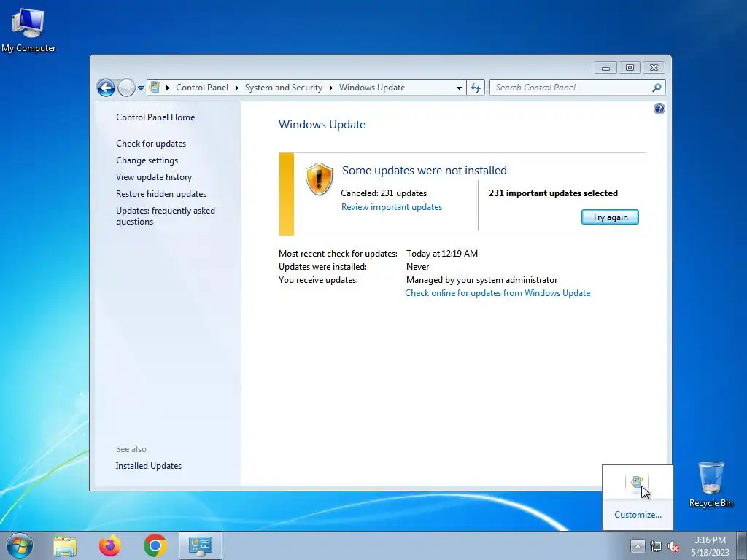This screenshot has height=560, width=747.
Task: Open Windows Explorer from taskbar
Action: [x=65, y=545]
